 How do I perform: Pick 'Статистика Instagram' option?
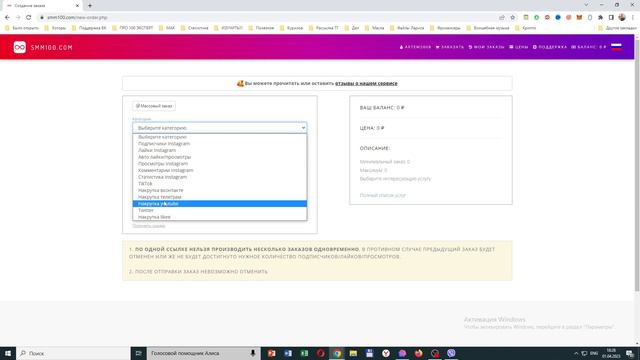coord(220,177)
